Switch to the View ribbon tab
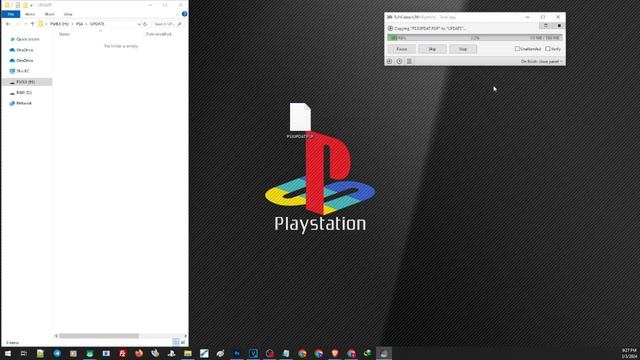 tap(68, 14)
